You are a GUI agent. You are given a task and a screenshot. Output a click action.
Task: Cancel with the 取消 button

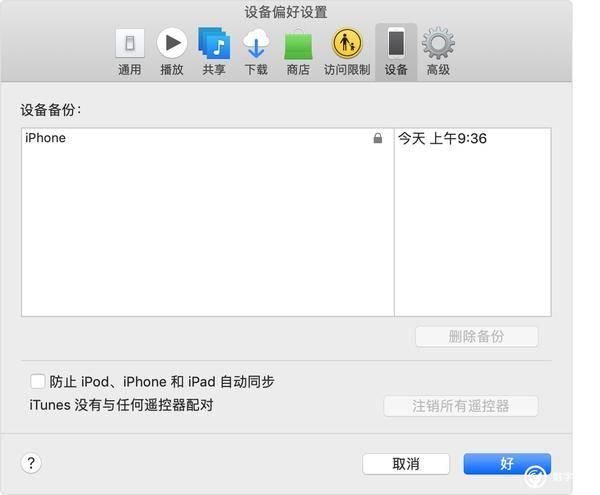(406, 464)
